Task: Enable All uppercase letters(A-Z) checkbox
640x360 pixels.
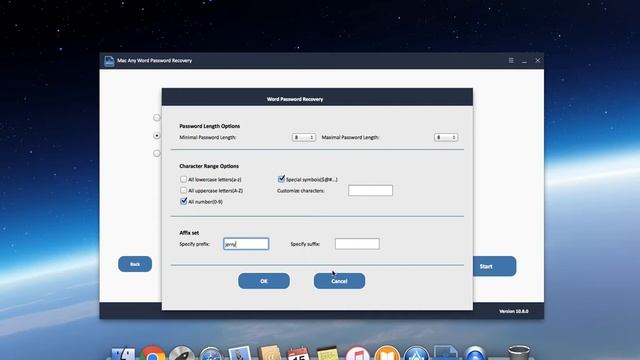Action: 183,190
